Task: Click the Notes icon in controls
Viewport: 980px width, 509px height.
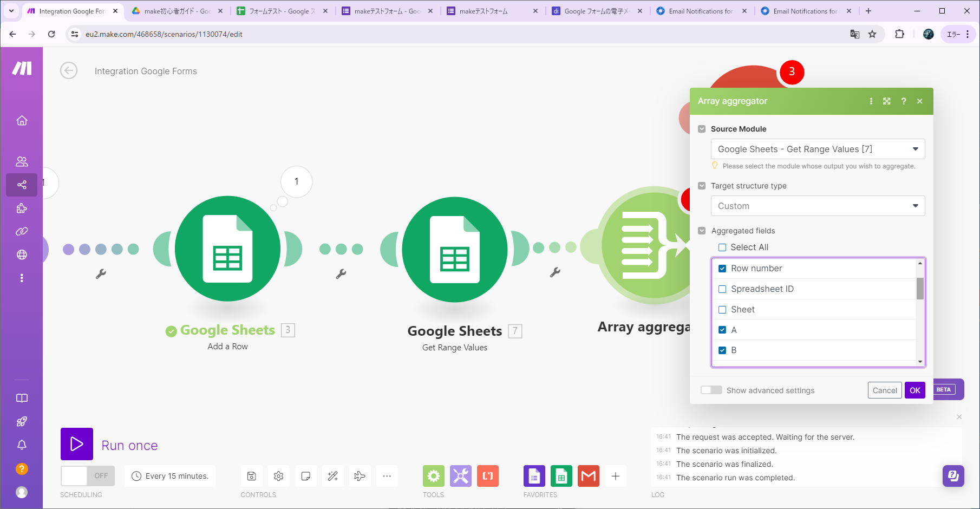Action: 305,476
